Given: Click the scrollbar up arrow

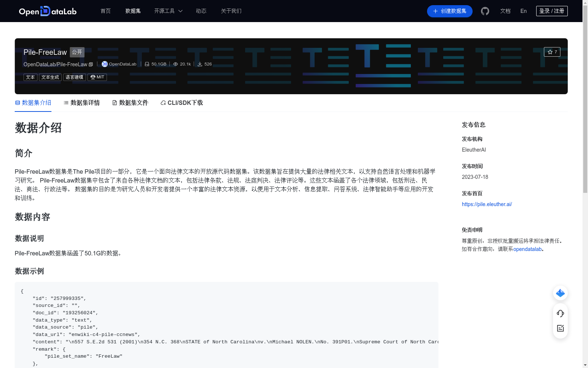Looking at the screenshot, I should coord(585,3).
